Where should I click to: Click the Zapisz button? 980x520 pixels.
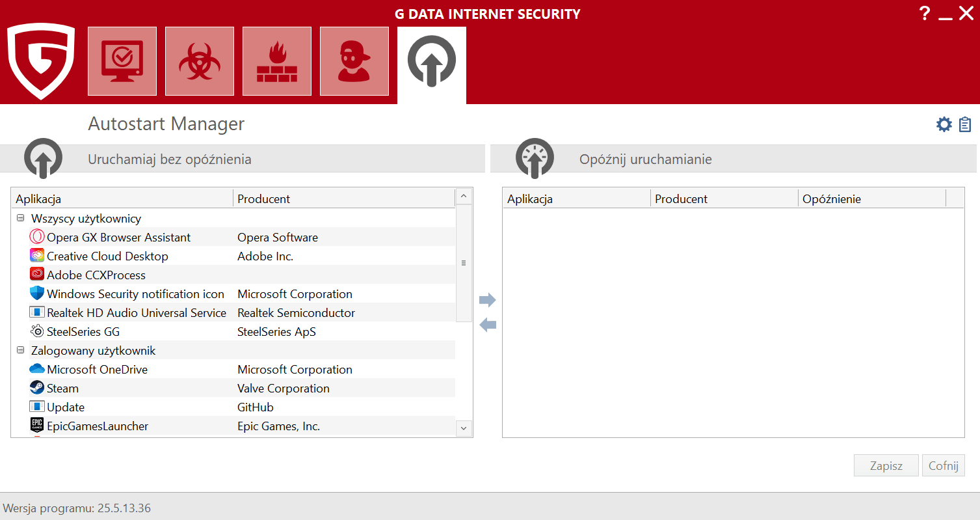click(x=886, y=466)
